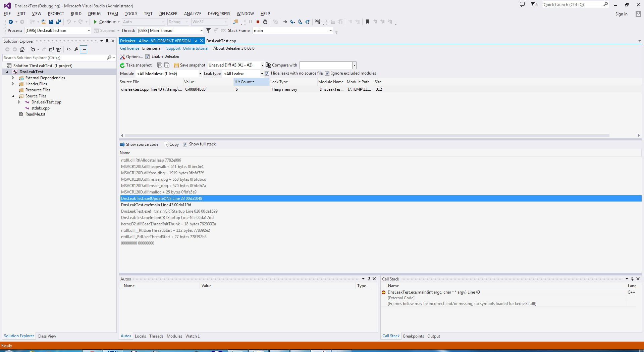The height and width of the screenshot is (352, 644).
Task: Open the DEVEXPRESS menu
Action: click(219, 14)
